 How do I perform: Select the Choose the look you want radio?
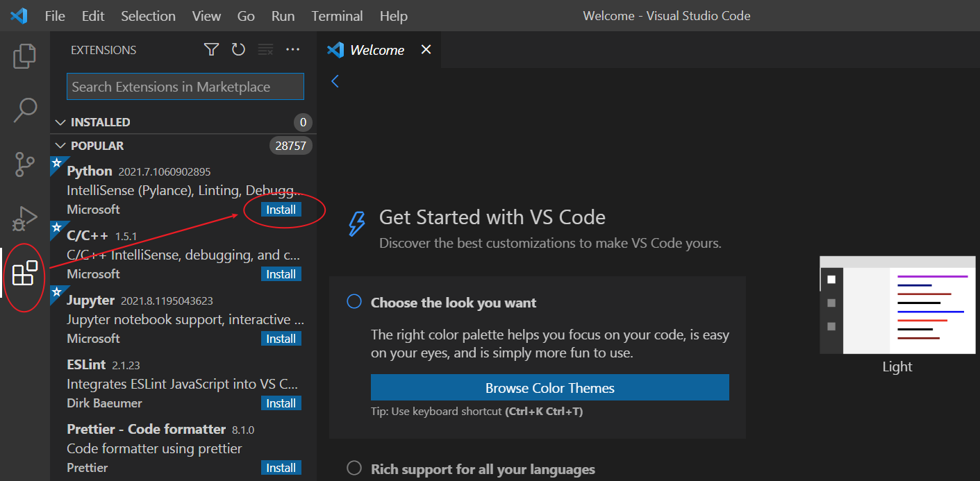pyautogui.click(x=354, y=301)
